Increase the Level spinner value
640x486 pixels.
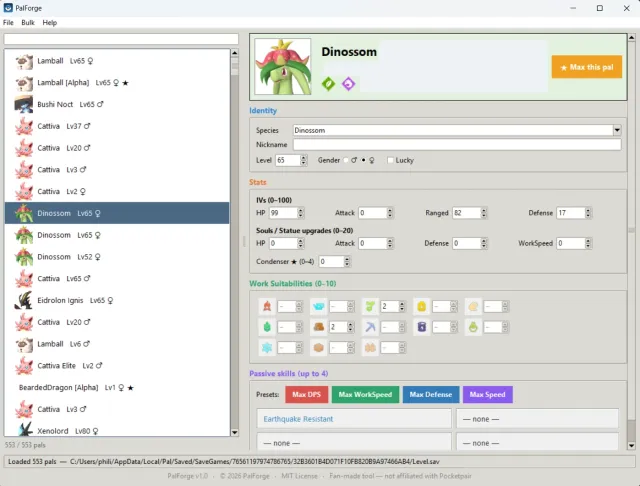pyautogui.click(x=303, y=158)
